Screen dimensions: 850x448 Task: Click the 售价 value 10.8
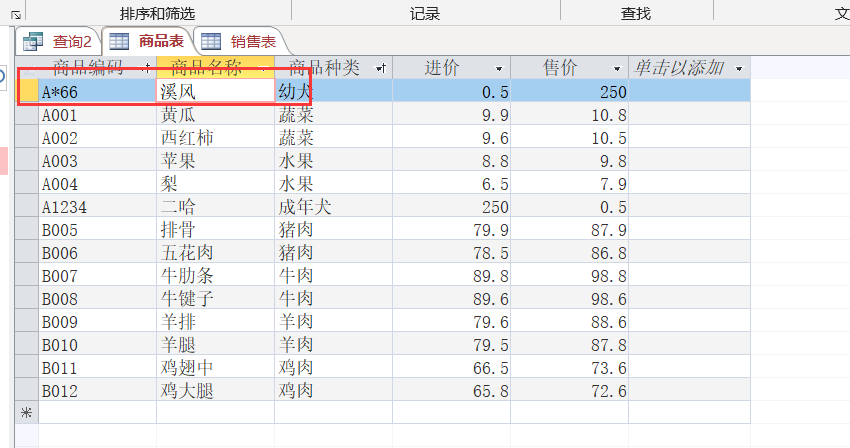click(570, 115)
